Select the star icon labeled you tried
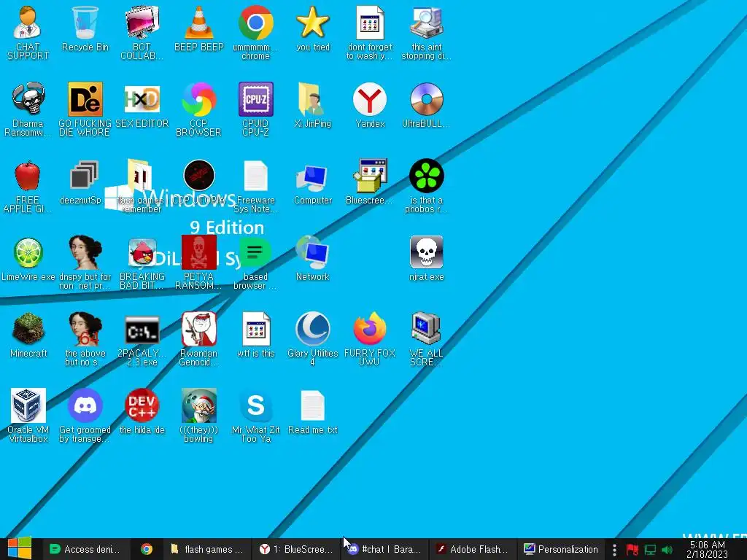 pyautogui.click(x=312, y=28)
